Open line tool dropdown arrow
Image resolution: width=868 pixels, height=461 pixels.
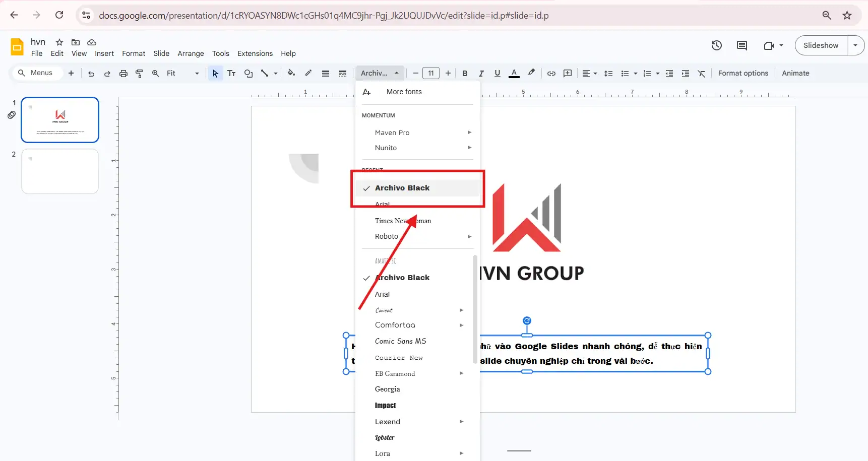[x=276, y=74]
